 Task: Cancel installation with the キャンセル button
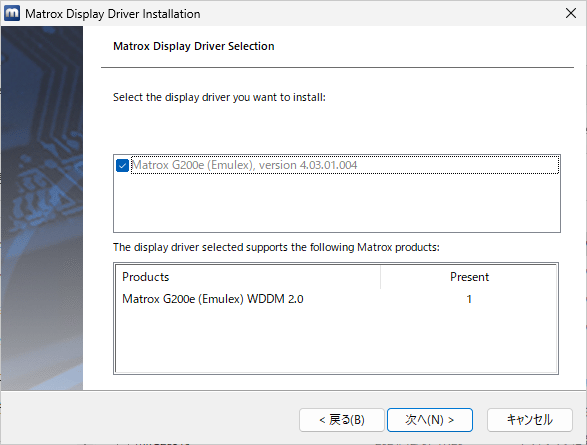click(530, 420)
